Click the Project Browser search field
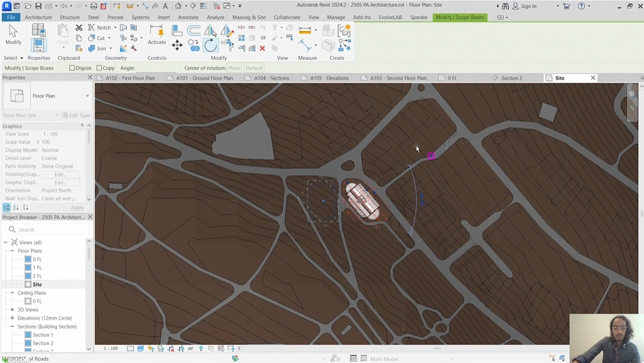Screen dimensions: 644x363 (47, 229)
